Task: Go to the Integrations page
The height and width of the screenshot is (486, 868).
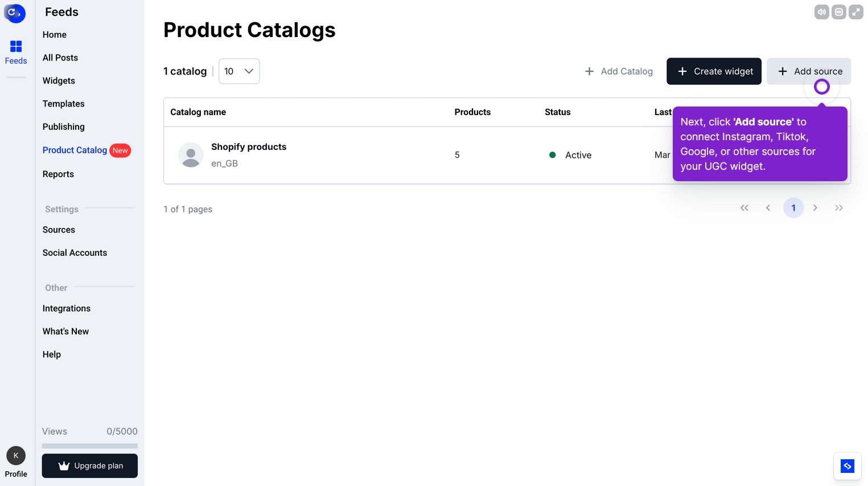Action: [66, 308]
